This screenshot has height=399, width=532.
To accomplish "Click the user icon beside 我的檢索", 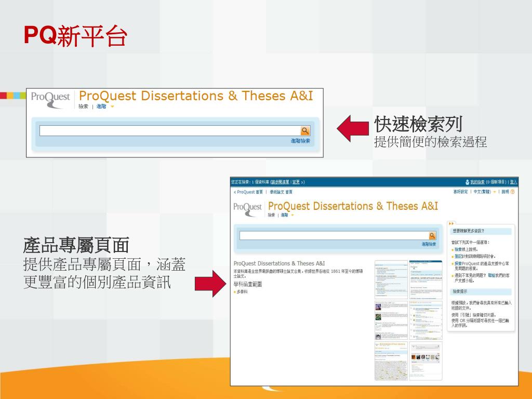I will 467,182.
